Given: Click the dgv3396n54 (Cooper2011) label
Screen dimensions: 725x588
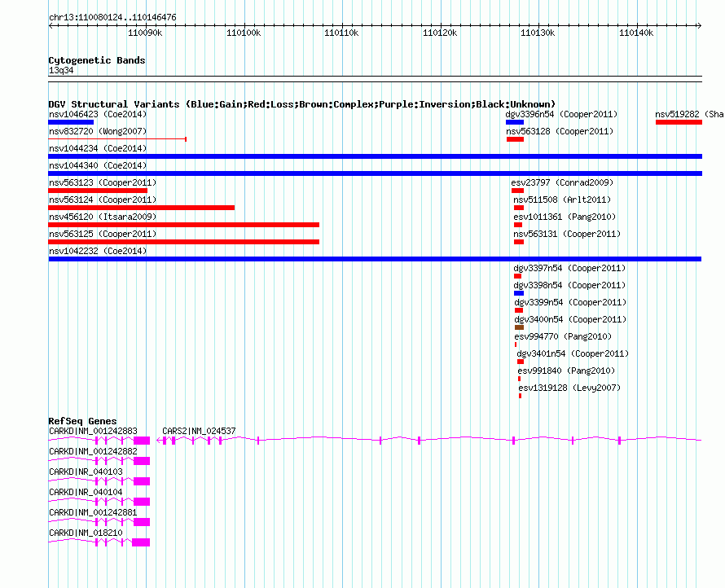Looking at the screenshot, I should 561,114.
